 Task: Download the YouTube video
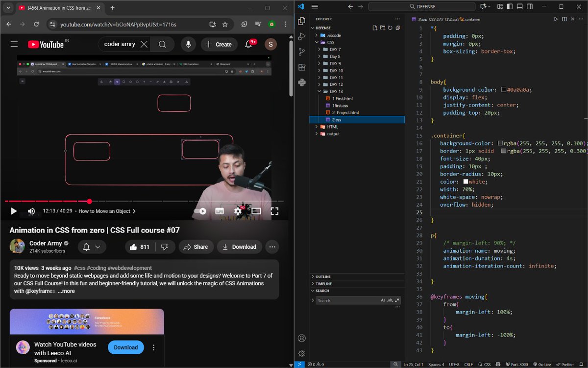click(x=240, y=247)
